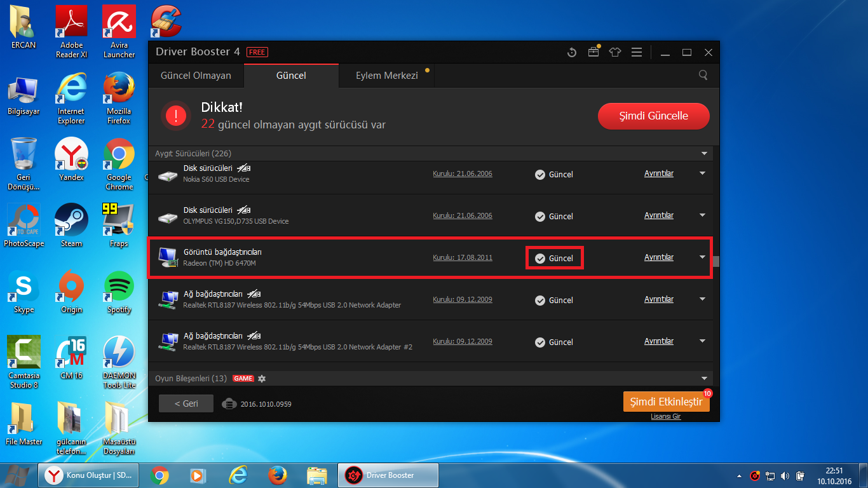Select the Masaüstü Dosyaları folder
Screen dimensions: 868x488
[x=119, y=428]
